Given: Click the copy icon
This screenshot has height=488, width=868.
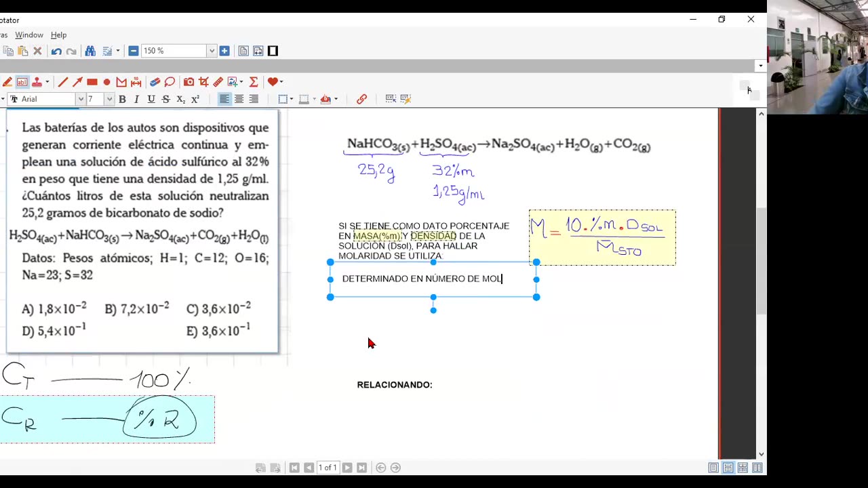Looking at the screenshot, I should click(8, 51).
